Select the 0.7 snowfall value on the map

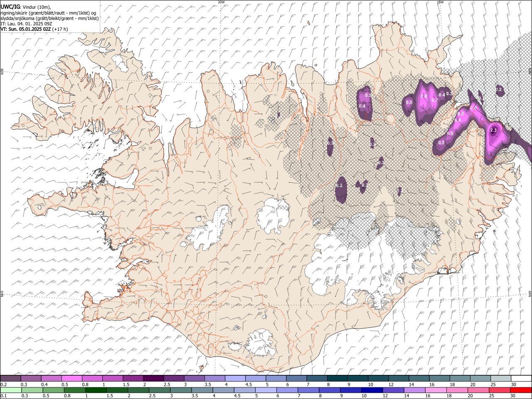coord(435,100)
